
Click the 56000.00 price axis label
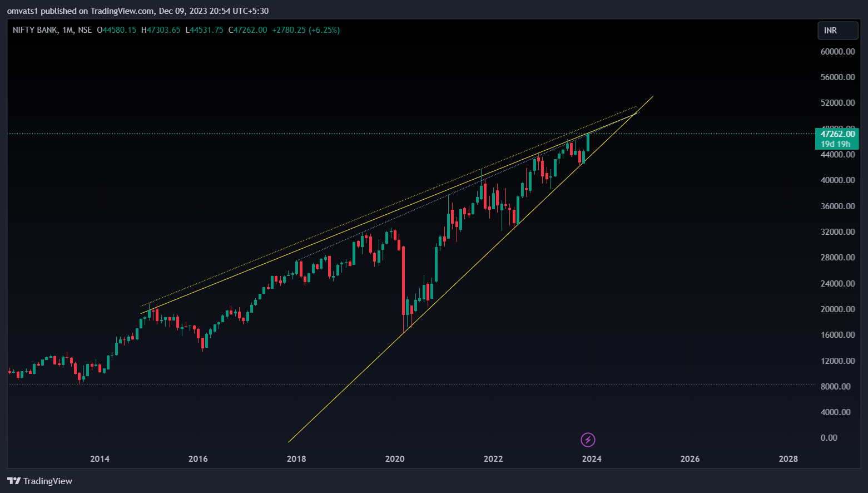point(837,77)
